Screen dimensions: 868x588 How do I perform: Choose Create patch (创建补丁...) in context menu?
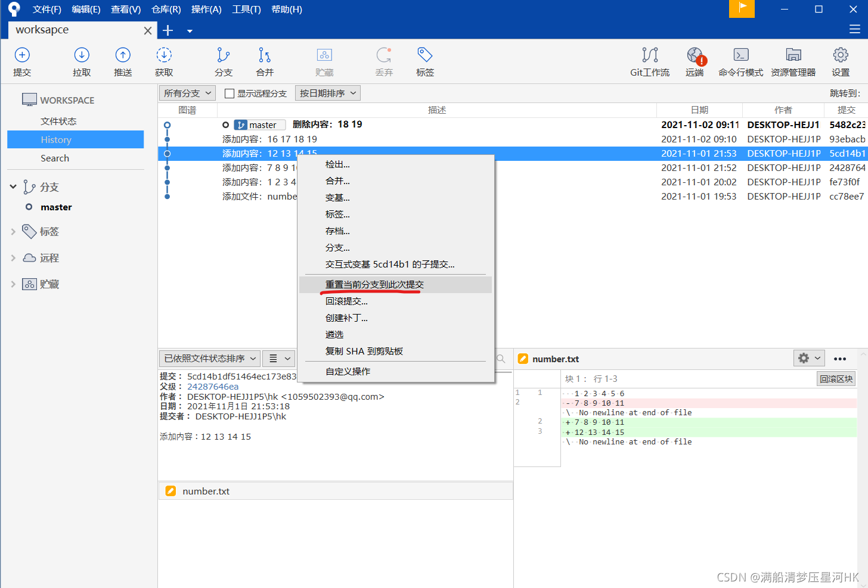396,318
